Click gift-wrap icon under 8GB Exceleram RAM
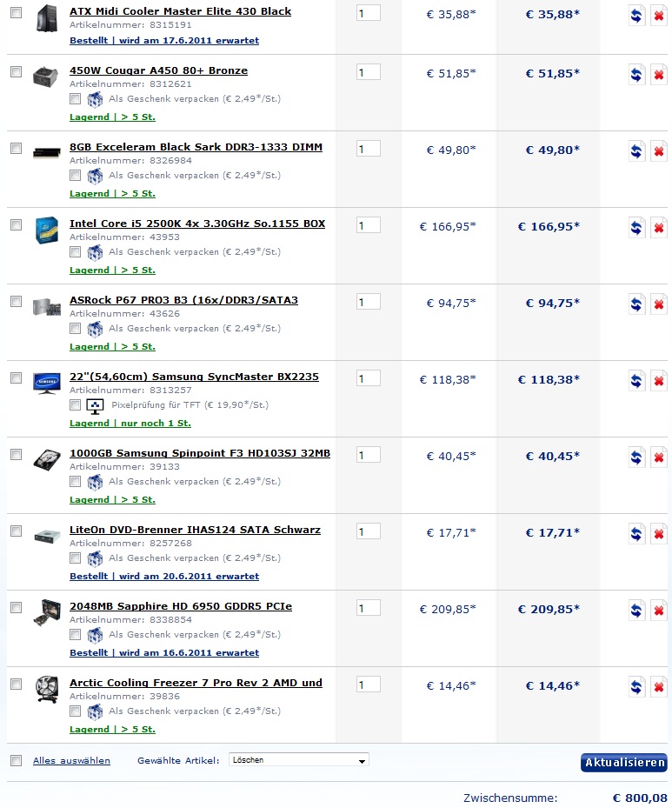672x808 pixels. (x=95, y=176)
